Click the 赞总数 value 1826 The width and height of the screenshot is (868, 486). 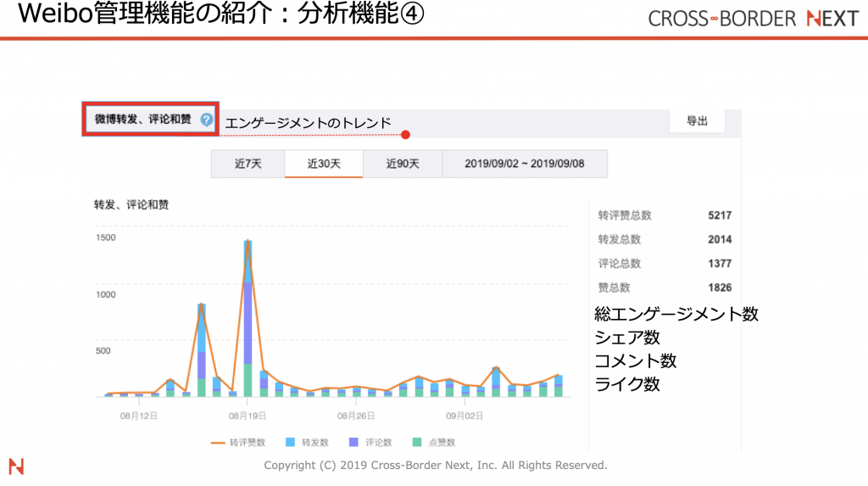click(x=720, y=288)
